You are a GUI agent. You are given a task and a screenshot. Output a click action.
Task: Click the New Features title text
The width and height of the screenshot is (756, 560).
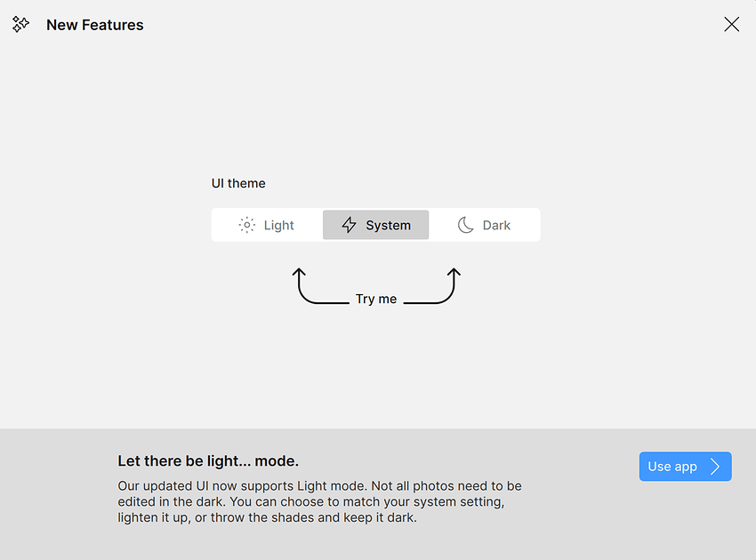click(x=94, y=25)
